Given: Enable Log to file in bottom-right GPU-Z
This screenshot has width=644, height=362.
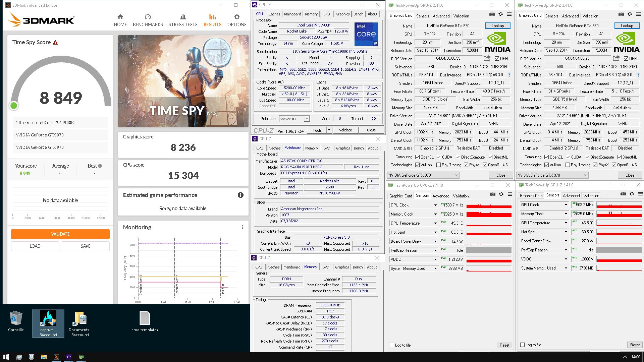Looking at the screenshot, I should pyautogui.click(x=522, y=345).
